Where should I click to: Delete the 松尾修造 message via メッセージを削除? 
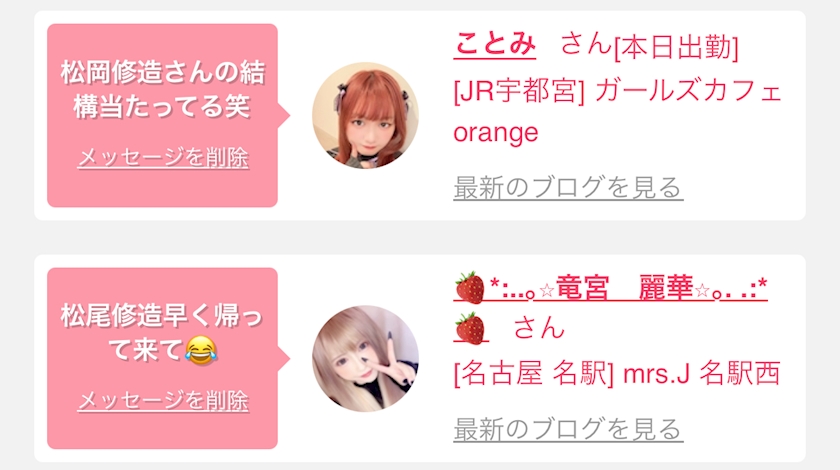point(163,401)
